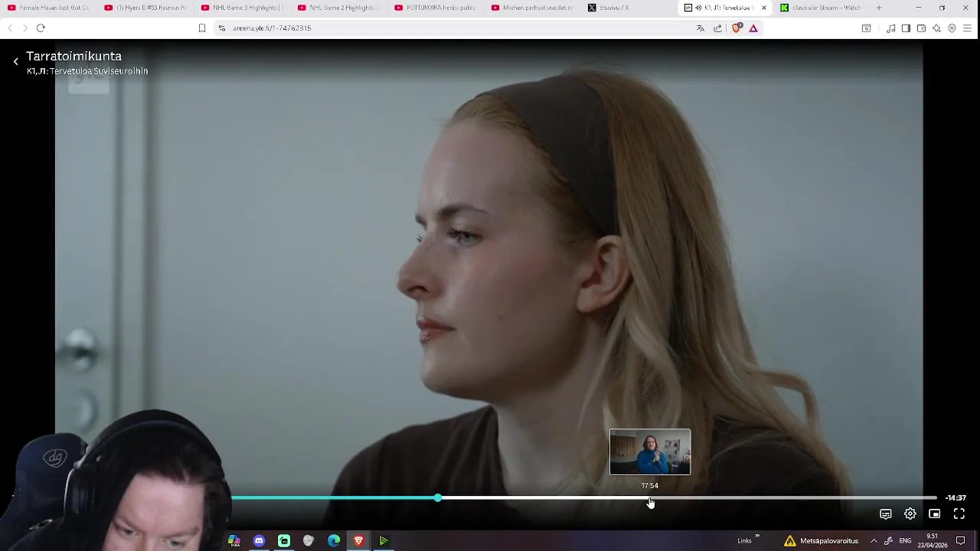Open the grey shield app on taskbar
Screen dimensions: 980x551
[309, 541]
